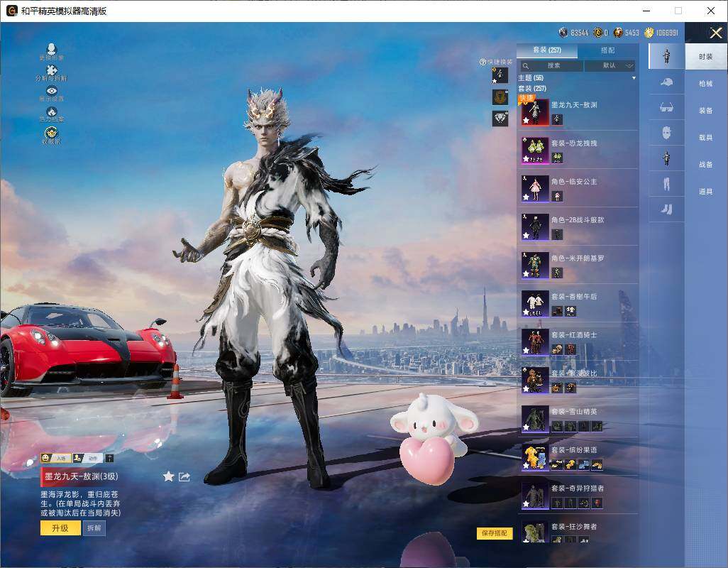Select the full-outfit figure category icon
The width and height of the screenshot is (728, 568).
[667, 56]
